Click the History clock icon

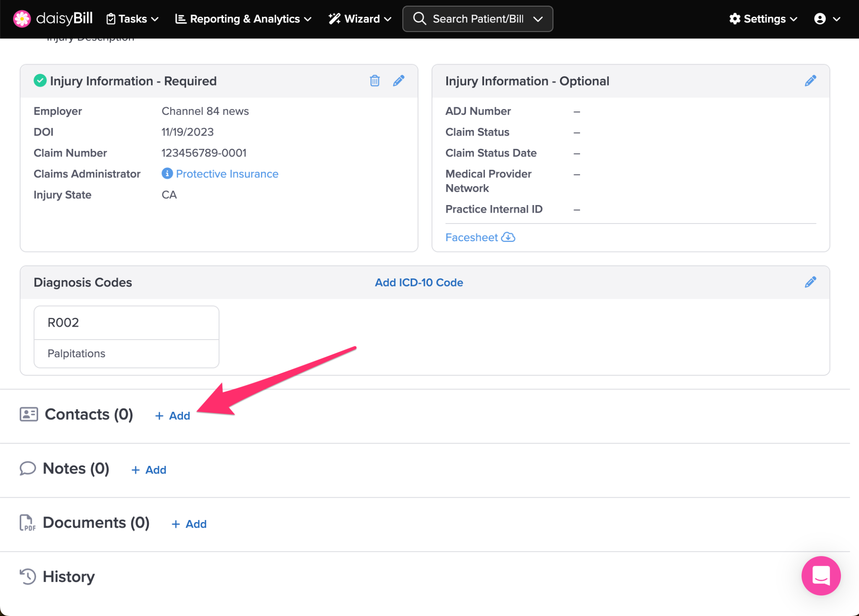point(28,576)
